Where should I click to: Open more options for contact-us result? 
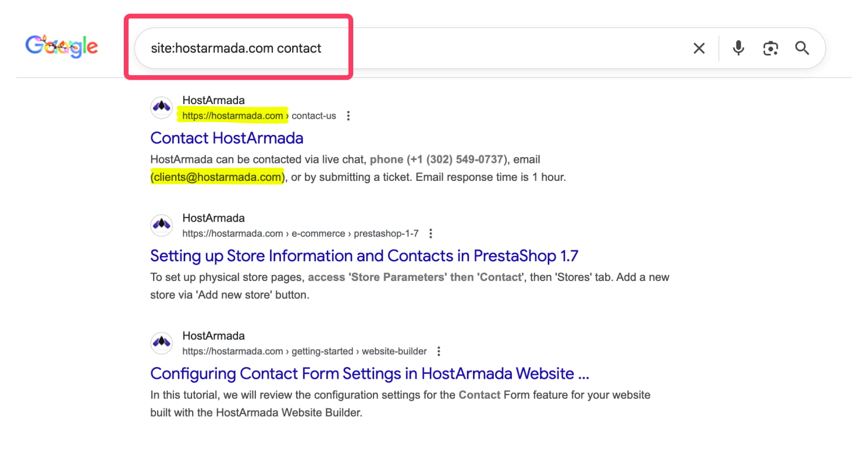(348, 116)
